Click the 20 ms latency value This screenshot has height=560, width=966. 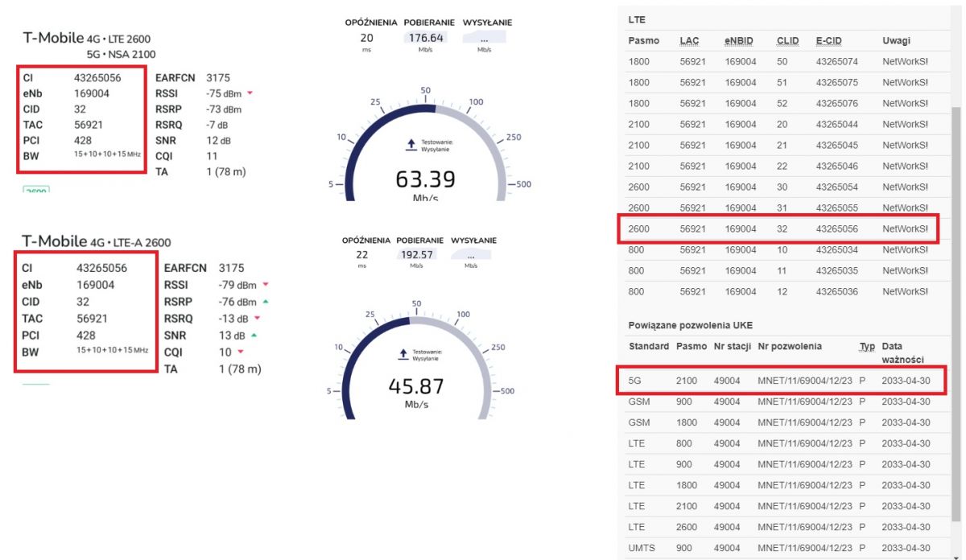[366, 38]
